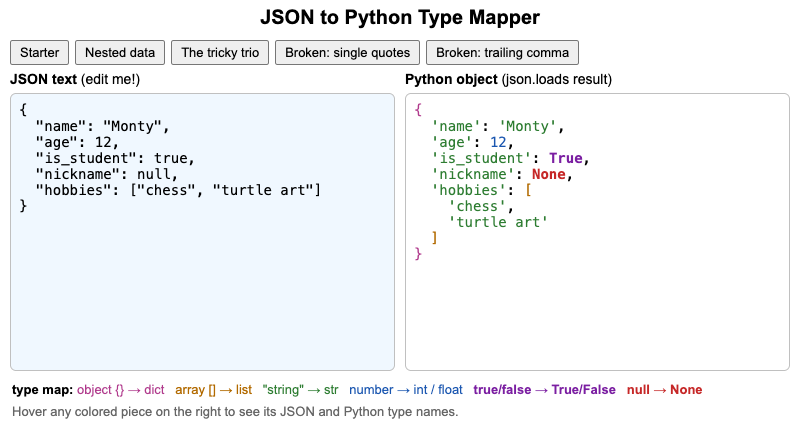This screenshot has height=442, width=800.
Task: Click the "nickname": null line in JSON editor
Action: [x=107, y=175]
